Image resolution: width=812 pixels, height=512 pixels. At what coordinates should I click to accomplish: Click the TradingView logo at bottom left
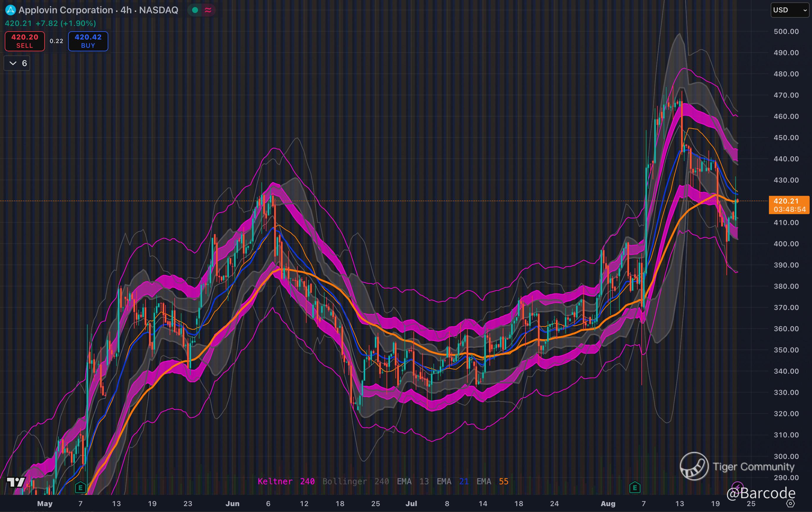tap(16, 482)
